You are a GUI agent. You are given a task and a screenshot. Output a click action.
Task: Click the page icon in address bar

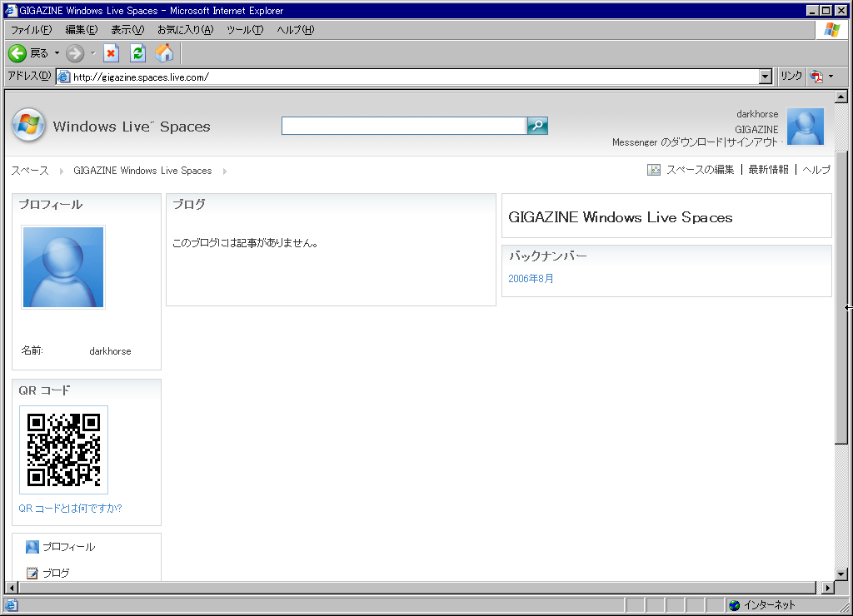(63, 77)
